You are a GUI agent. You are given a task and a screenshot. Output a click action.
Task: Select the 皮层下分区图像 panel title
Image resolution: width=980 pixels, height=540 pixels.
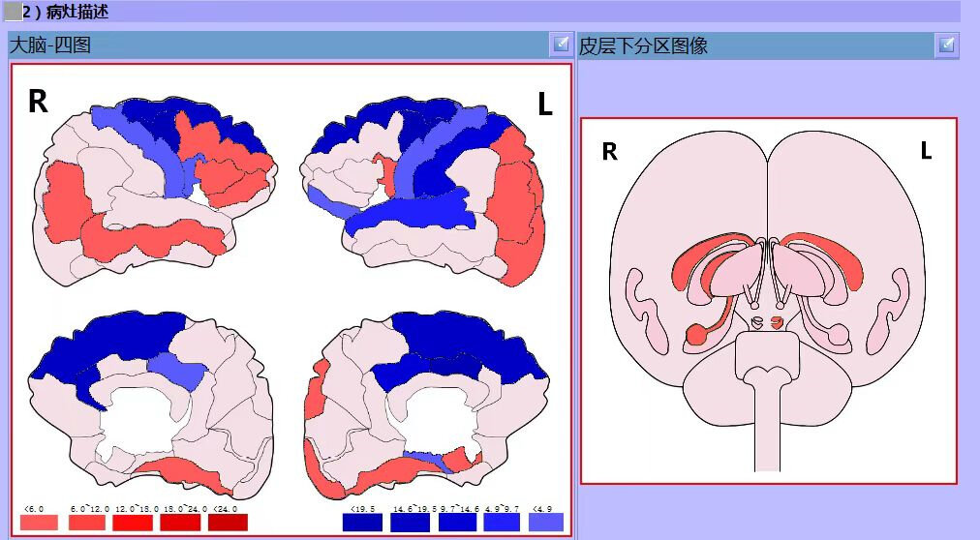(643, 45)
